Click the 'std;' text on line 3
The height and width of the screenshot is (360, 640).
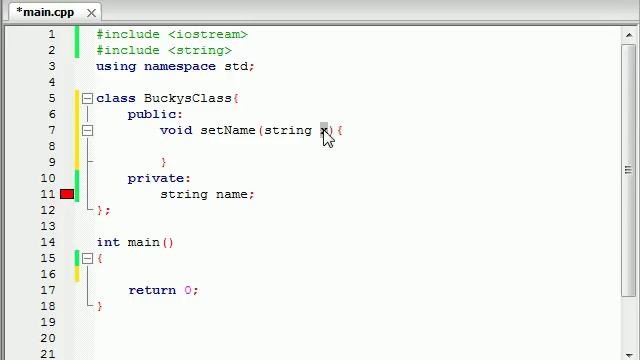[x=240, y=67]
